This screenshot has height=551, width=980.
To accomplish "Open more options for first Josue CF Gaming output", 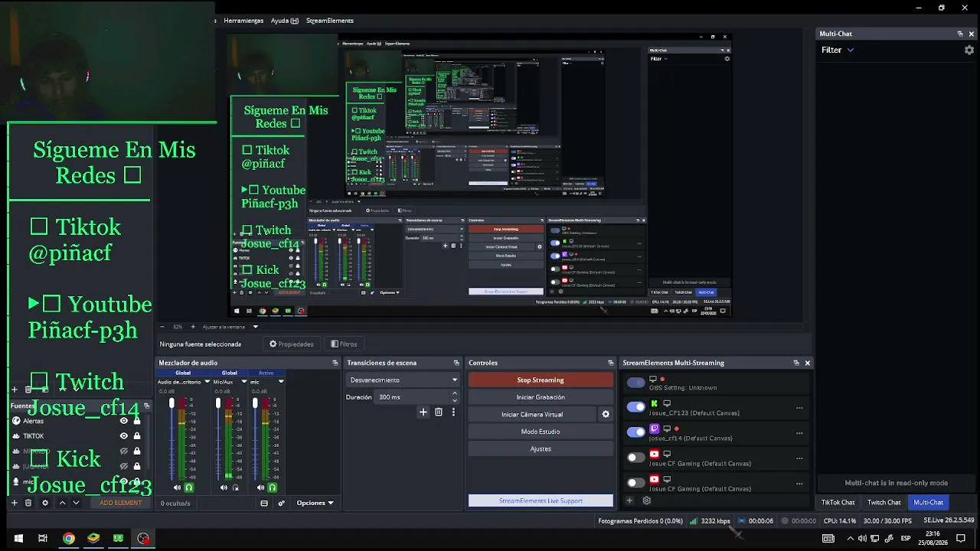I will 799,458.
